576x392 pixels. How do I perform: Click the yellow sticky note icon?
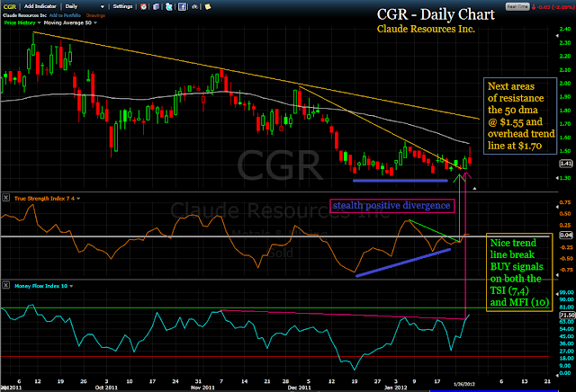(x=208, y=6)
